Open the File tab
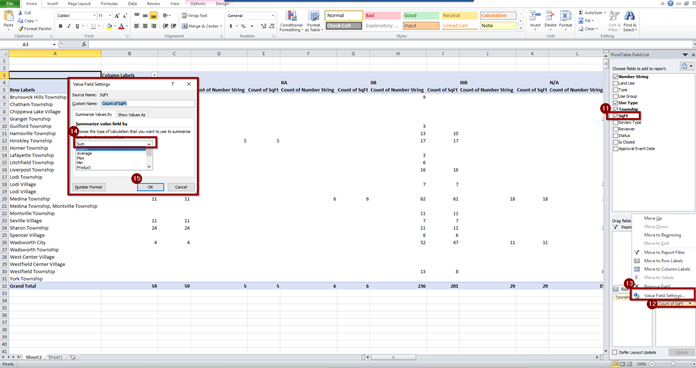This screenshot has height=368, width=696. 10,3
